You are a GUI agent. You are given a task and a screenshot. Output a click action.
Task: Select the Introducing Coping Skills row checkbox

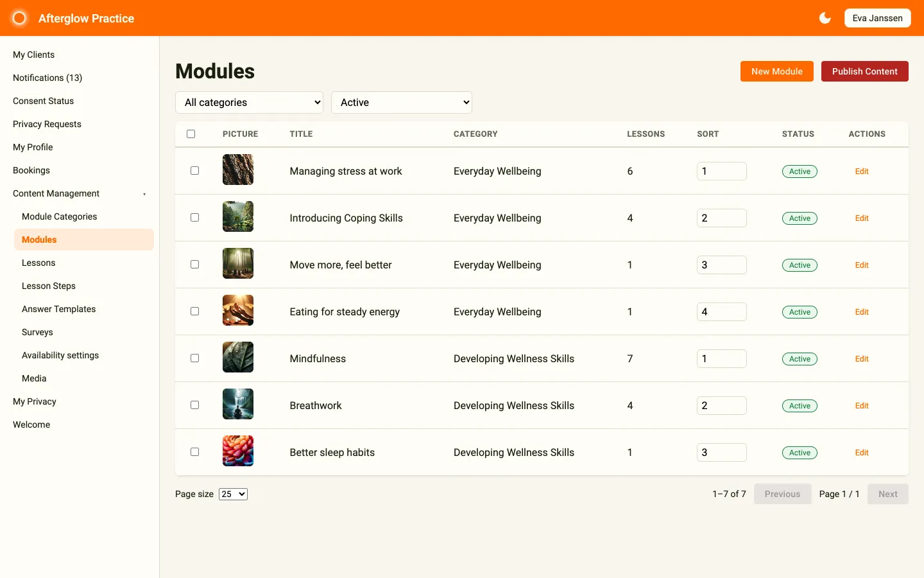point(194,218)
